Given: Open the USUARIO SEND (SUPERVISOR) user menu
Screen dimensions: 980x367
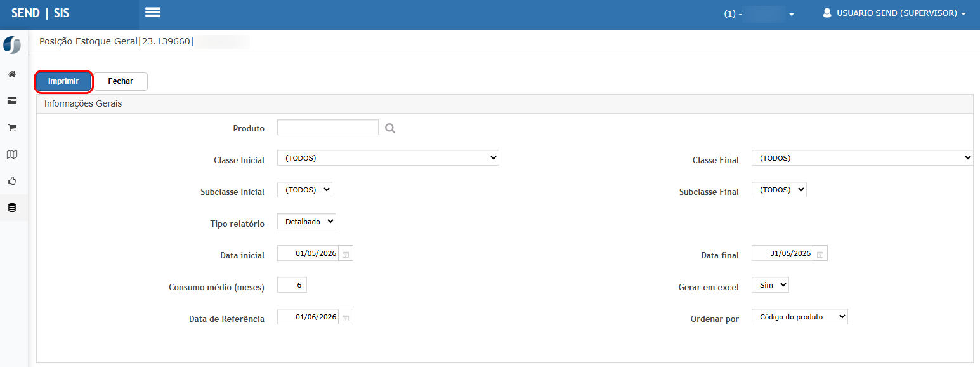Looking at the screenshot, I should click(894, 13).
